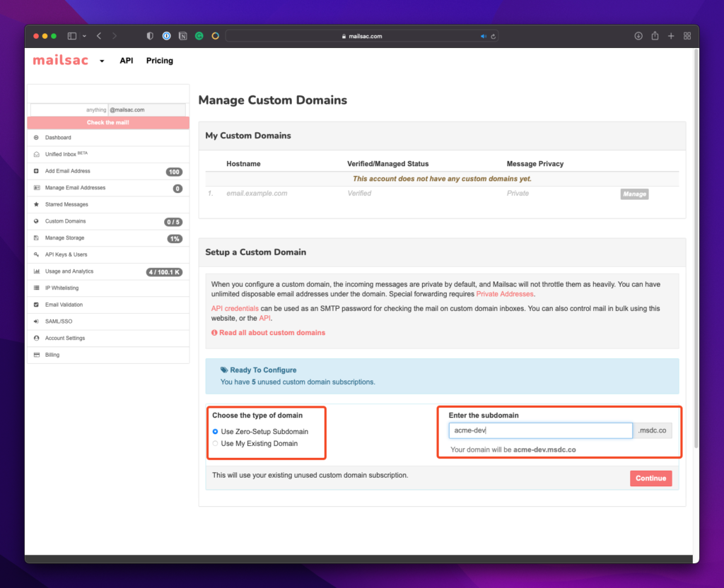Click the Safari address bar
The image size is (724, 588).
361,36
